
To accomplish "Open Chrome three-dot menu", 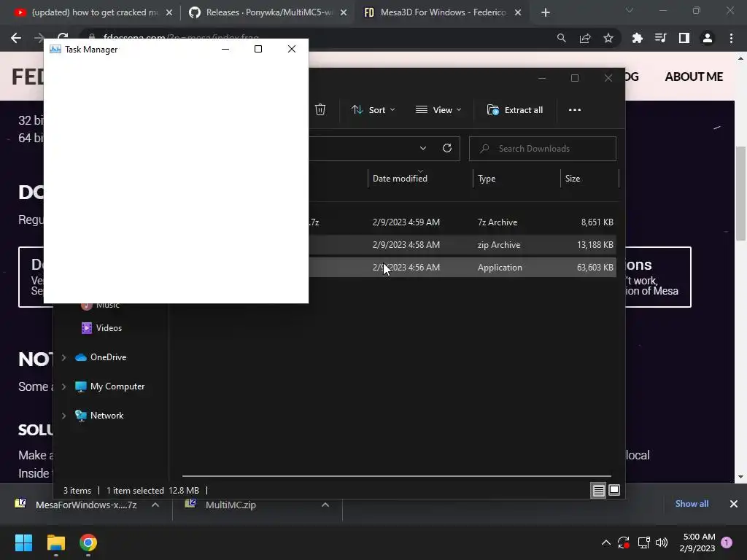I will 731,38.
